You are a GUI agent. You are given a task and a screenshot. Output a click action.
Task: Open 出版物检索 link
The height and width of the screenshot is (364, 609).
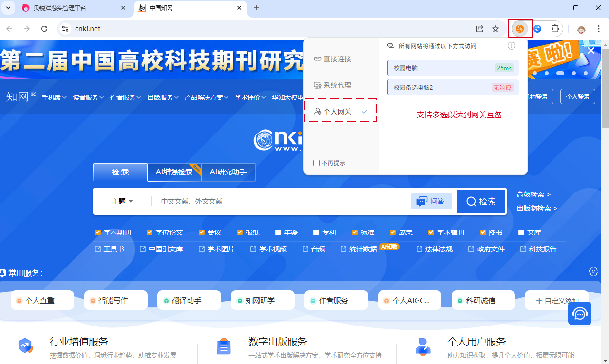(537, 208)
